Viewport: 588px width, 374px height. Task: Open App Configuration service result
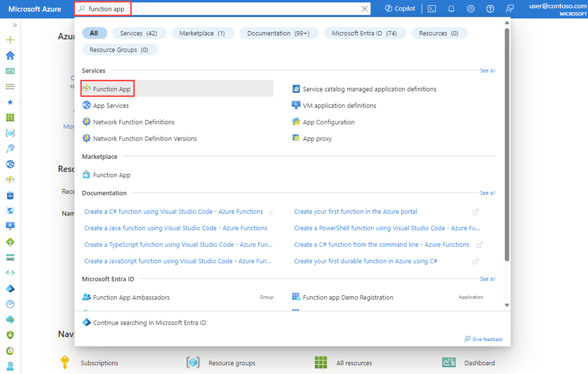(x=328, y=122)
